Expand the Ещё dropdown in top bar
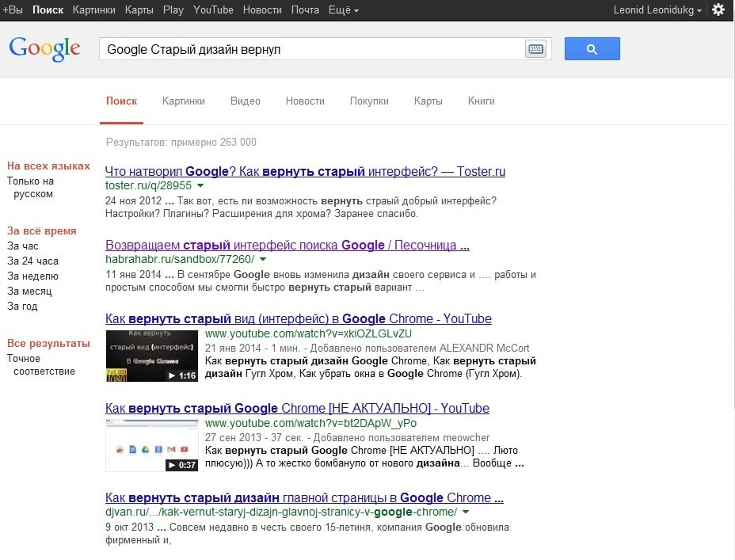This screenshot has height=560, width=735. 343,10
